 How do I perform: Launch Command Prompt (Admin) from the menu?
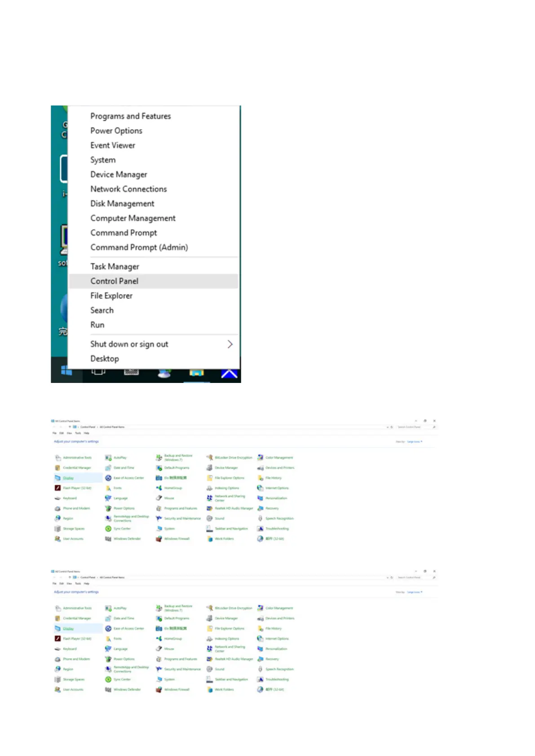pyautogui.click(x=139, y=247)
